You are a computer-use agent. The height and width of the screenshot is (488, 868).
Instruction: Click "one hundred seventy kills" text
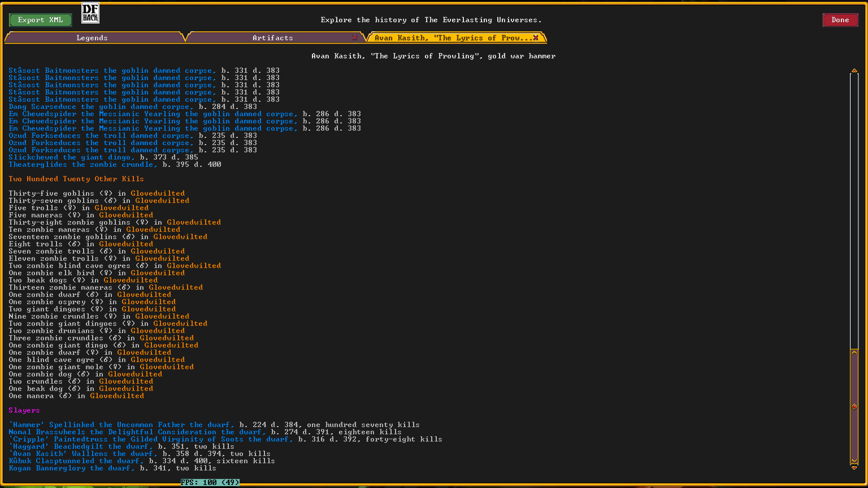click(363, 425)
